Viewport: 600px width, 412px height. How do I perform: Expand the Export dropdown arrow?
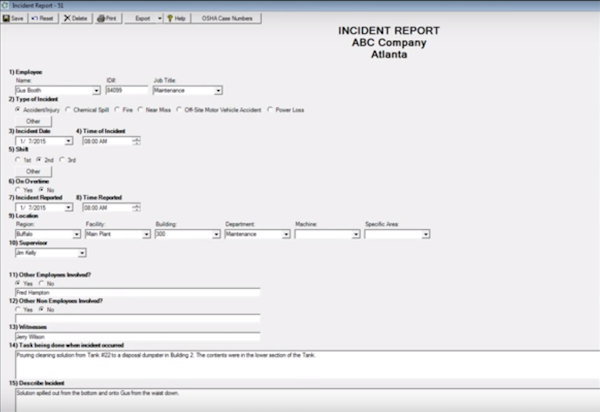click(x=160, y=18)
